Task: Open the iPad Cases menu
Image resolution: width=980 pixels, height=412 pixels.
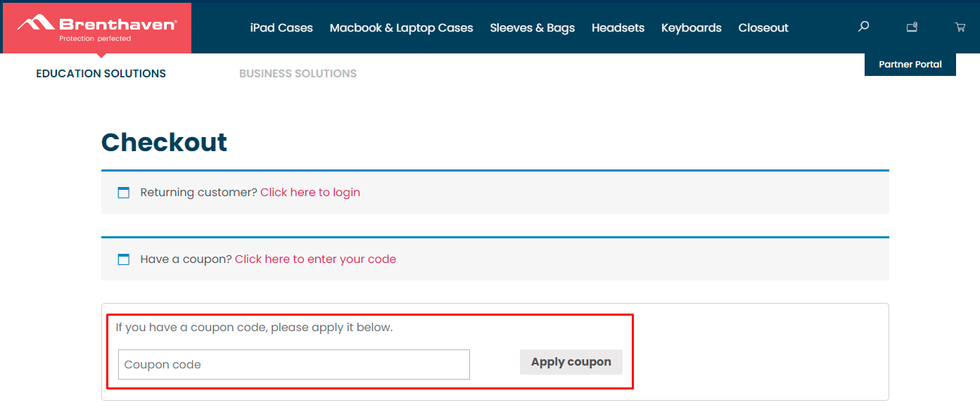Action: (x=281, y=28)
